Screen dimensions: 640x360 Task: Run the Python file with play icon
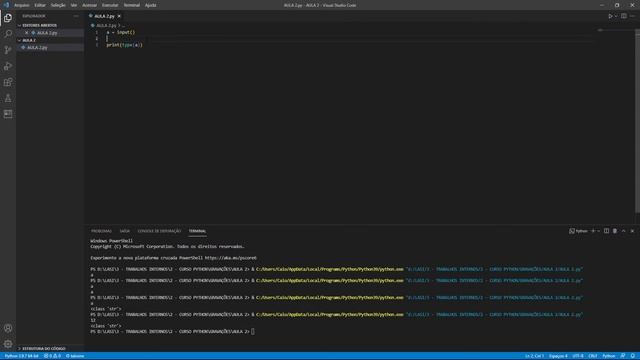click(610, 16)
